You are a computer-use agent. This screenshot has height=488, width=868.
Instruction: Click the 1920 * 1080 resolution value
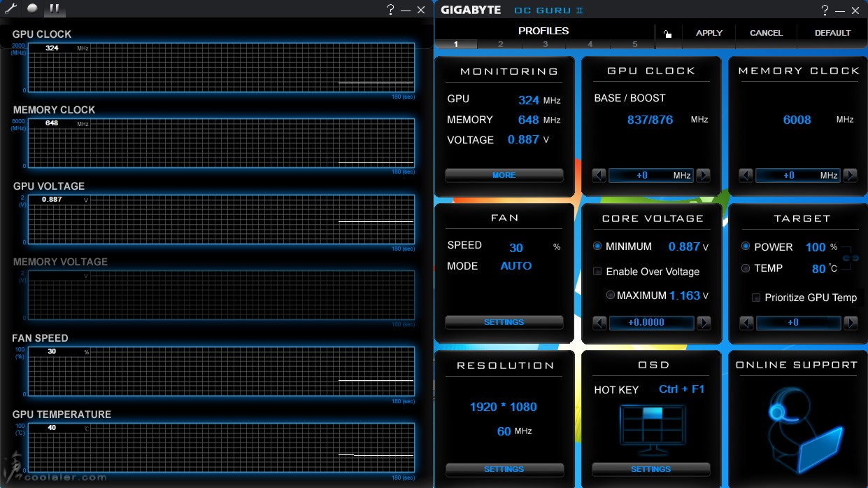point(503,407)
